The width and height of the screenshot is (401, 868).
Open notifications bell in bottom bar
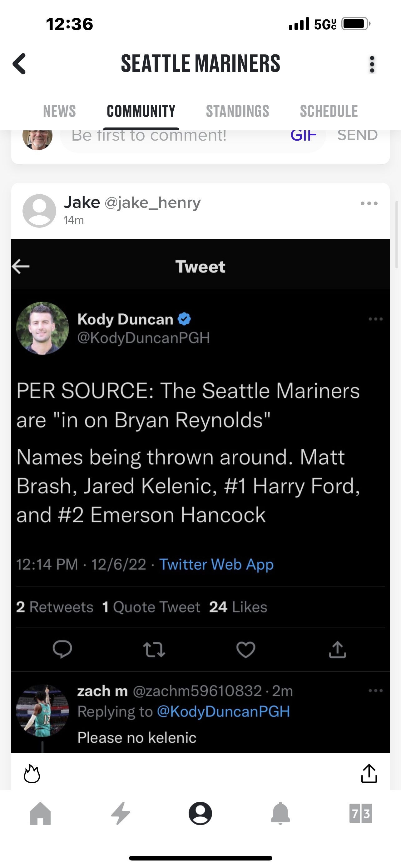[x=280, y=813]
